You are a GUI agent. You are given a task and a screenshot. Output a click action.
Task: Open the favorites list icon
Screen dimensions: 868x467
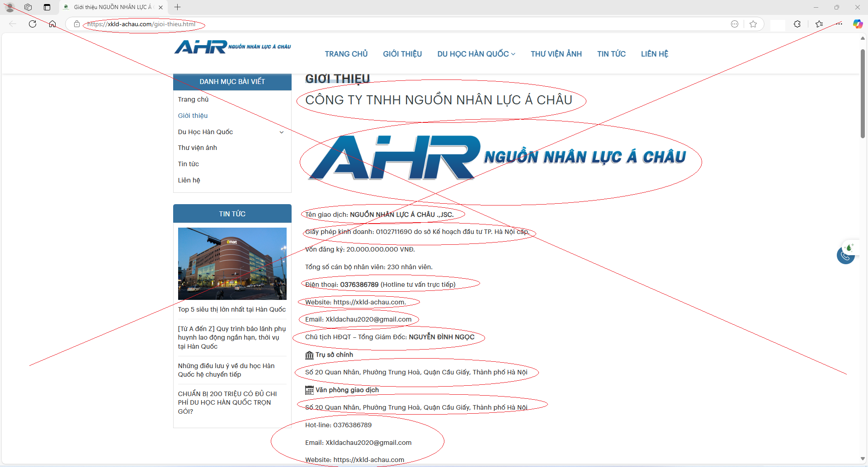coord(819,24)
